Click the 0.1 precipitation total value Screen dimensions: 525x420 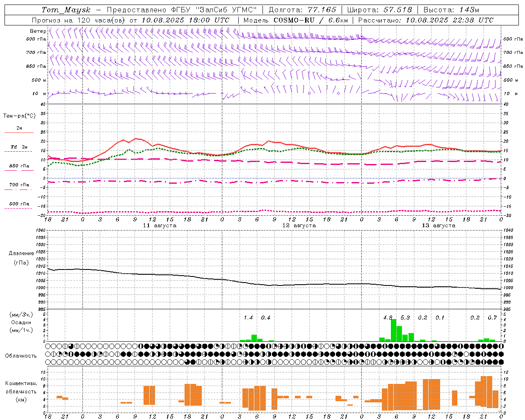pos(440,318)
